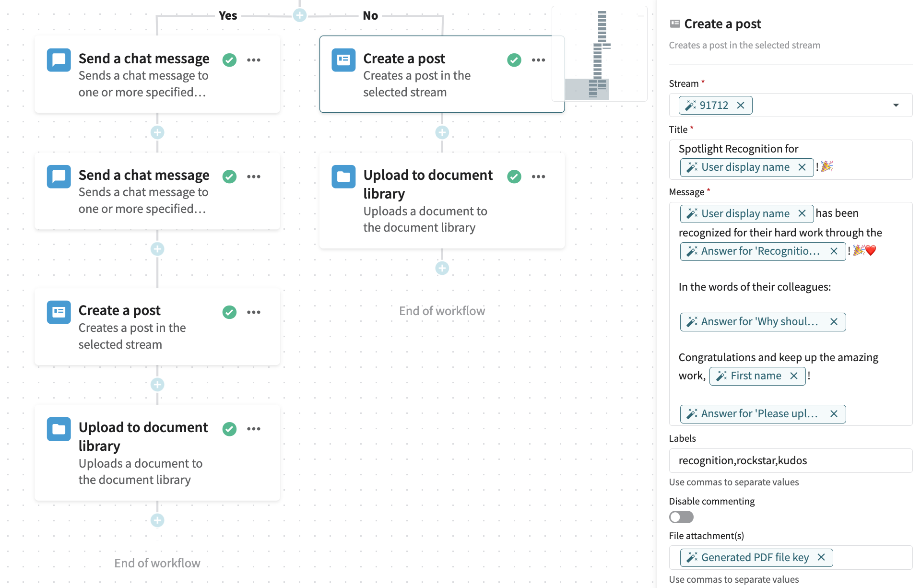Remove First name tag from message
Screen dimensions: 921x588
tap(794, 376)
